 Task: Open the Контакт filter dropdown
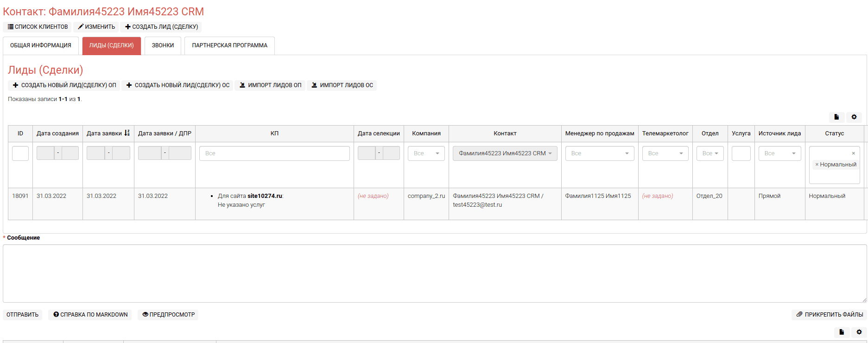point(505,153)
